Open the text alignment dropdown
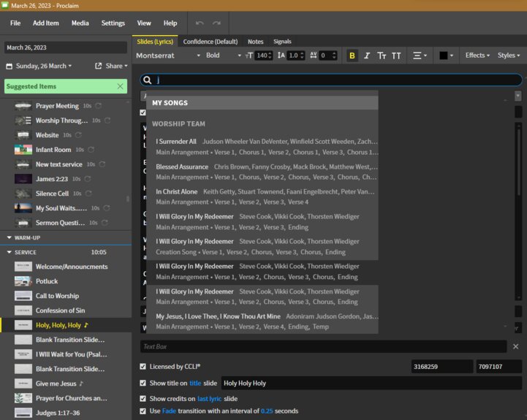This screenshot has height=420, width=527. tap(420, 56)
